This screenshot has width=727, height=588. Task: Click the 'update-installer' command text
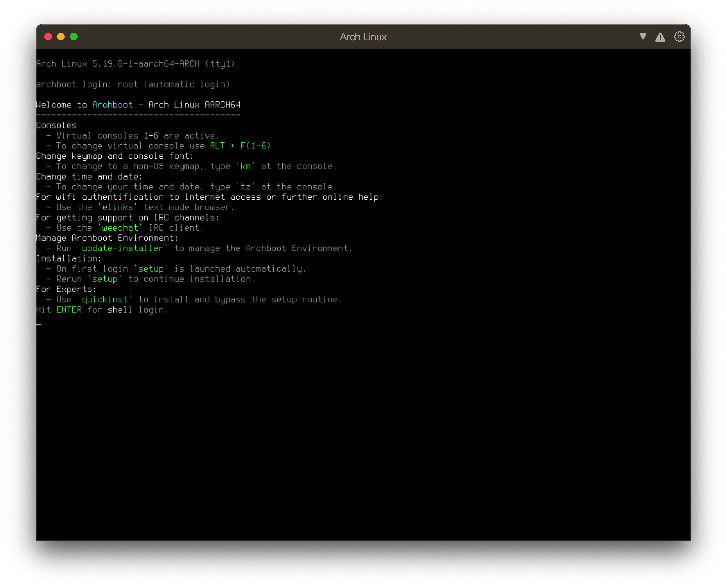122,248
